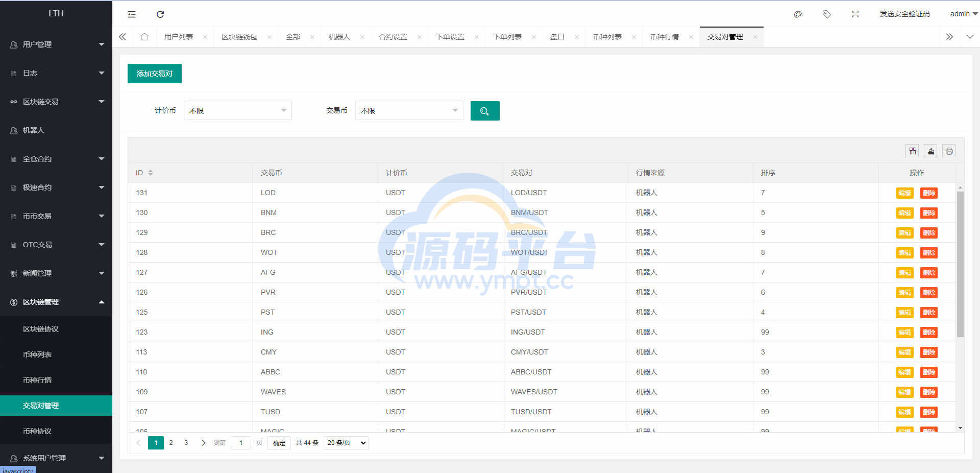
Task: Edit the LOD/USDT row
Action: (904, 193)
